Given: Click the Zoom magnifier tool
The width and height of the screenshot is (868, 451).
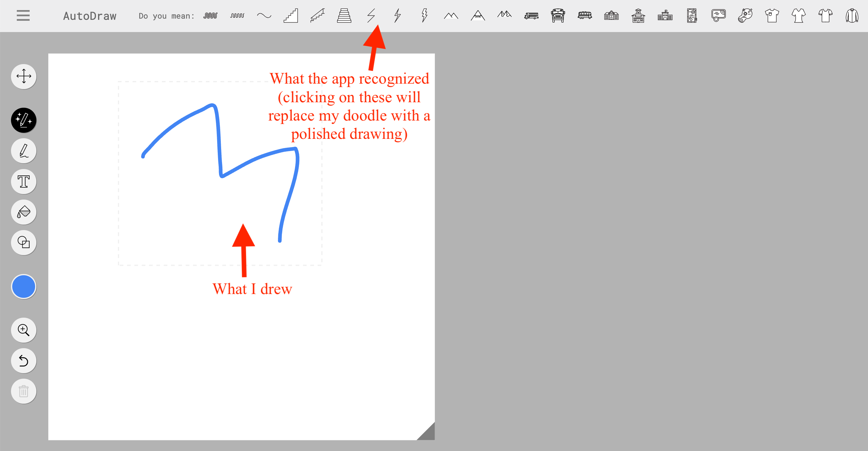Looking at the screenshot, I should click(24, 330).
